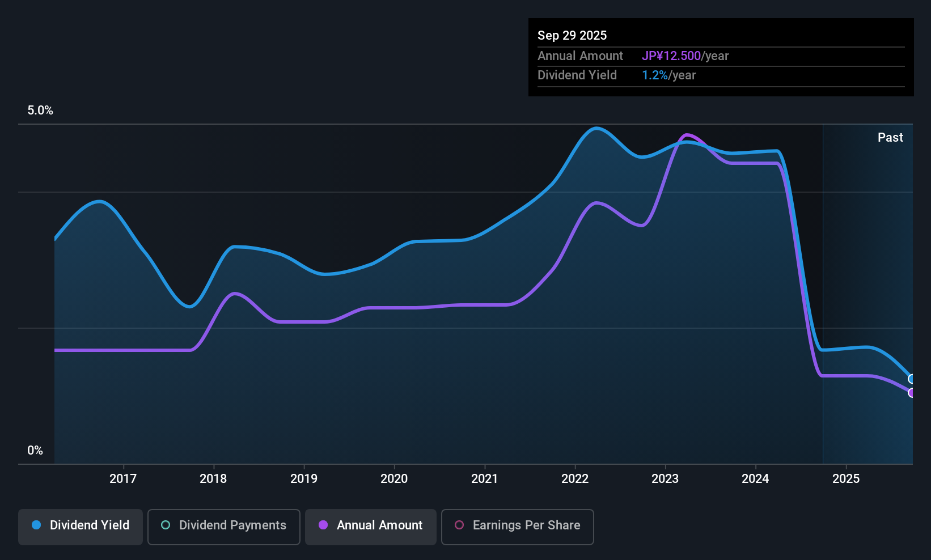The image size is (931, 560).
Task: Click the JP¥12.500/year annual amount value
Action: 685,56
